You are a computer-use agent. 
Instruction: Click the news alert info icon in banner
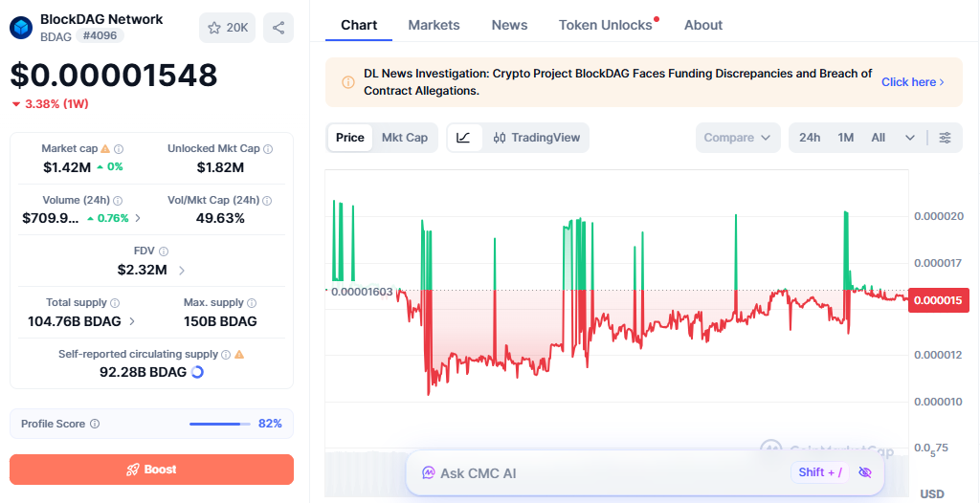(x=348, y=82)
